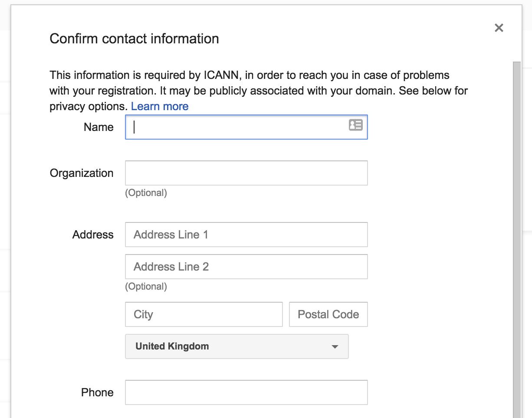
Task: Click the Phone field label
Action: pos(97,392)
